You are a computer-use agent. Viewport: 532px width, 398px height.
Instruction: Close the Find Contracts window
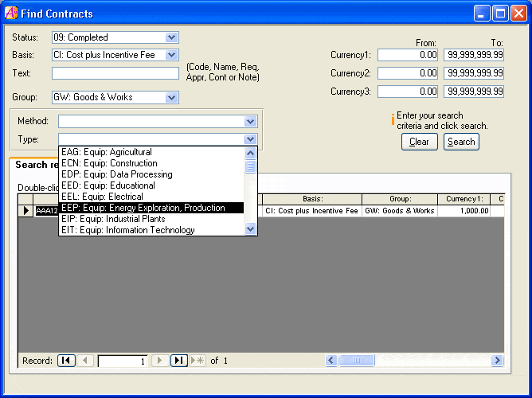point(518,14)
